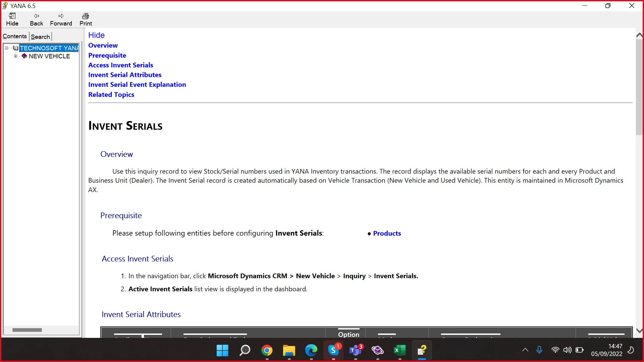
Task: Click the Forward arrow icon
Action: pyautogui.click(x=61, y=16)
